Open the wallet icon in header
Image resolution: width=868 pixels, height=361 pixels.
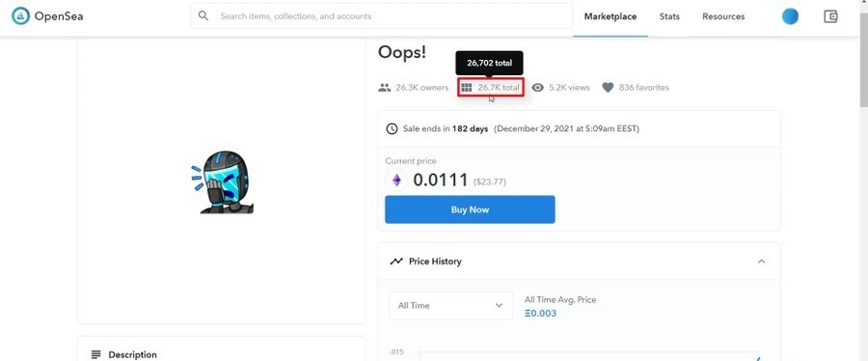tap(830, 16)
